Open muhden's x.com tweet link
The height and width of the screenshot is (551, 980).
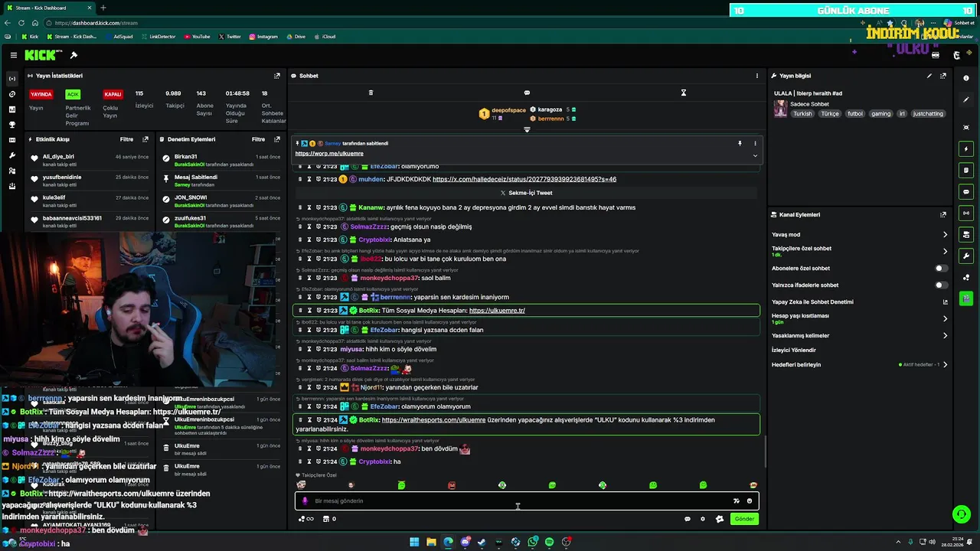(524, 179)
